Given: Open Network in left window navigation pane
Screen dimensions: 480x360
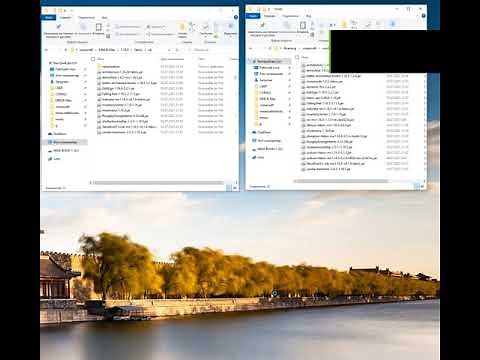Looking at the screenshot, I should pyautogui.click(x=54, y=159).
